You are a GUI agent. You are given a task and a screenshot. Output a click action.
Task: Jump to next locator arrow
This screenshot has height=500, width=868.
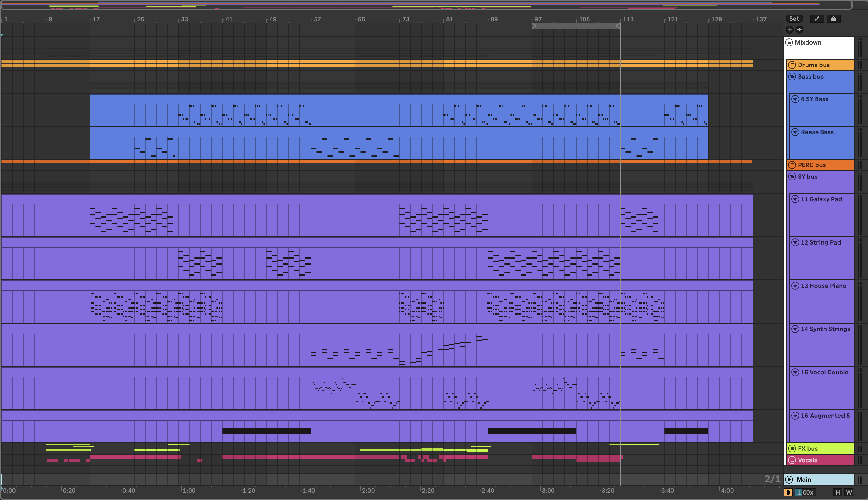click(x=799, y=30)
